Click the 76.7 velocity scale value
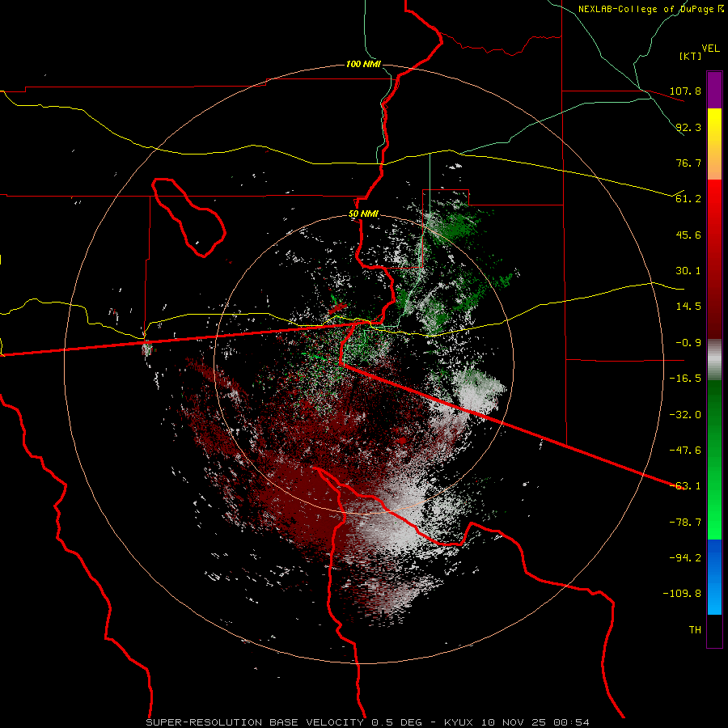Screen dimensions: 728x728 (688, 163)
